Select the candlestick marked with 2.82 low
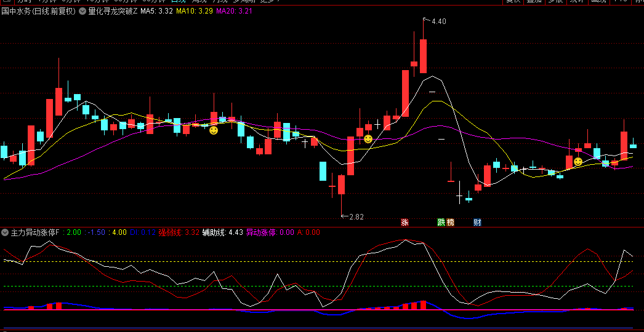Viewport: 644px width, 332px height. point(341,184)
